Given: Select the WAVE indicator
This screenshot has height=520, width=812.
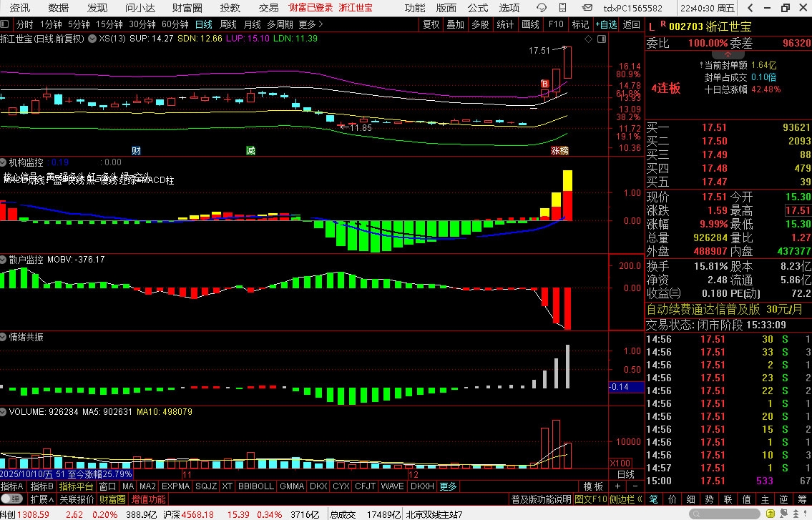Looking at the screenshot, I should pos(392,486).
